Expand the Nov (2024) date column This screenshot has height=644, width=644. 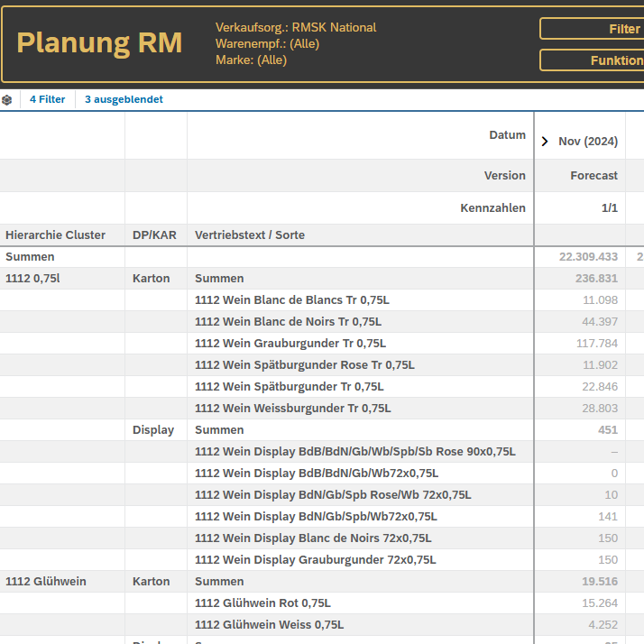(x=545, y=142)
